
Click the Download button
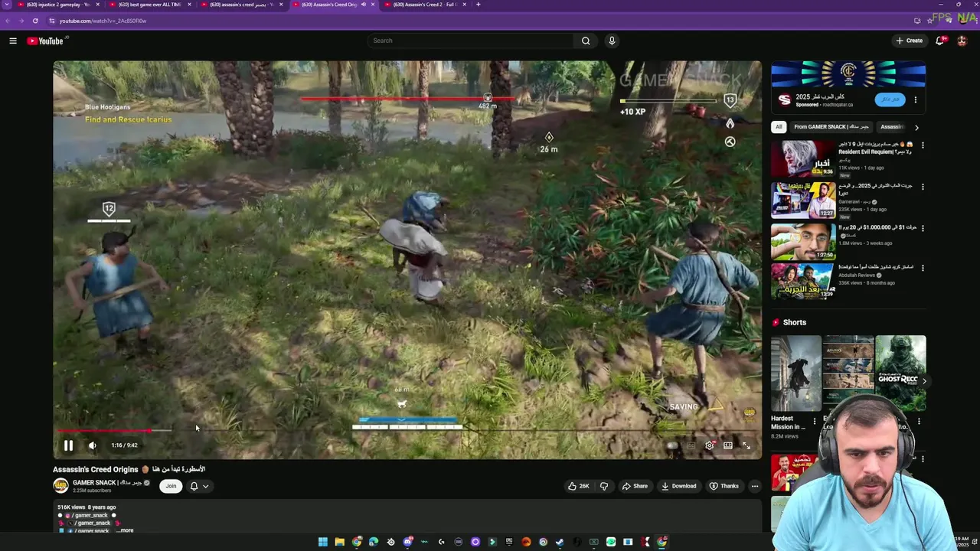coord(679,486)
